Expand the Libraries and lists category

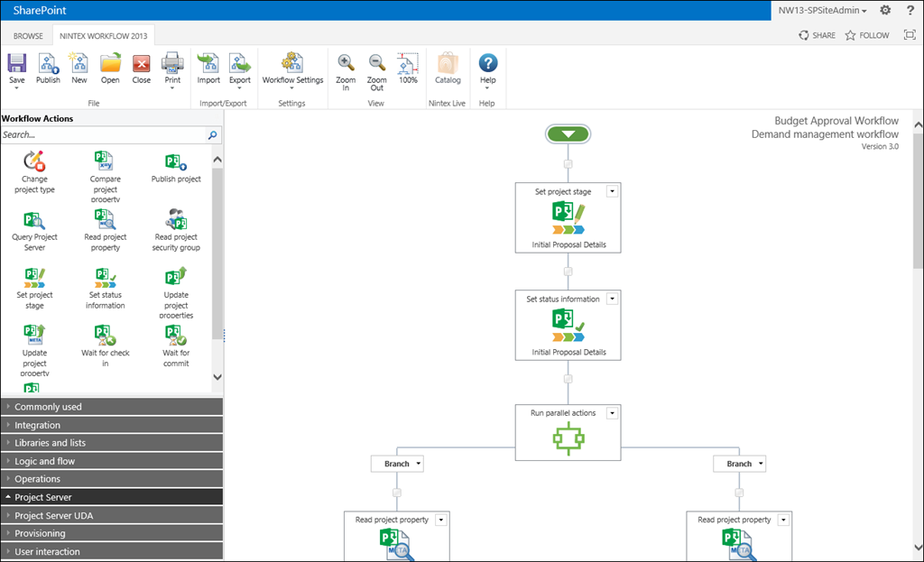click(x=112, y=442)
